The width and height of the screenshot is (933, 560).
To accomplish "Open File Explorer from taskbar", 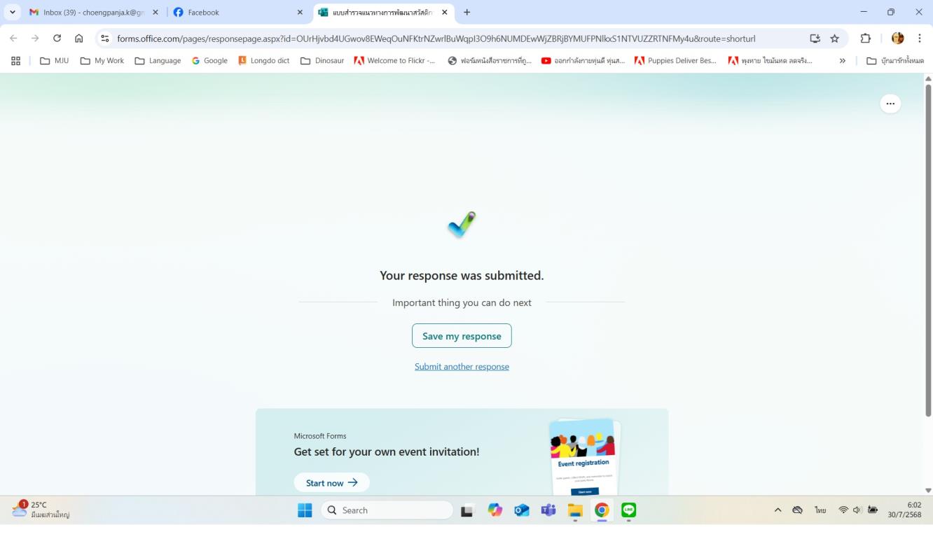I will coord(575,510).
